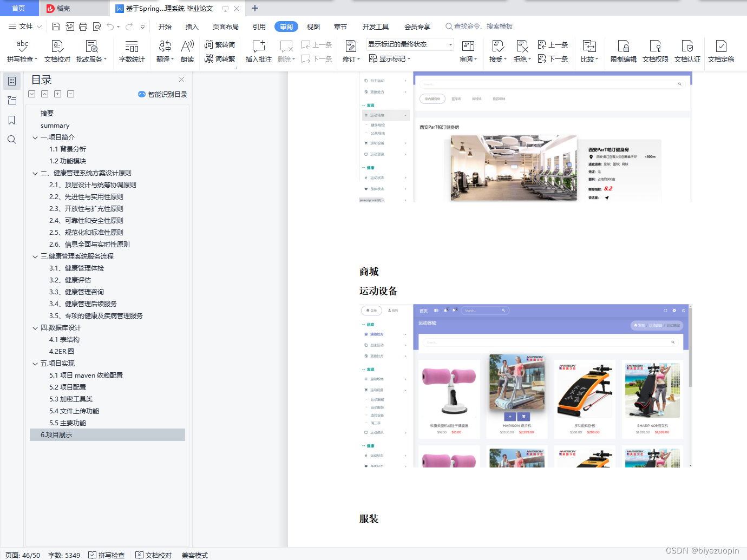Toggle 文档校对 checkbox in status bar

coord(154,555)
